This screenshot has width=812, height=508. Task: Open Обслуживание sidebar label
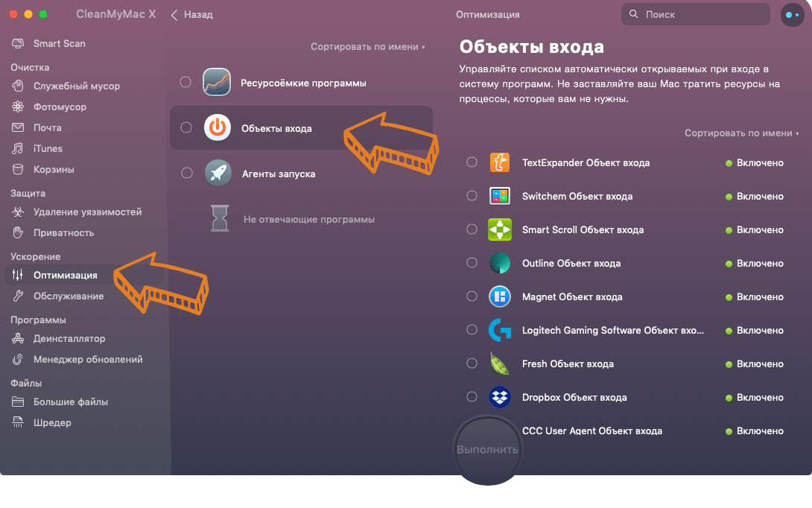(x=69, y=296)
